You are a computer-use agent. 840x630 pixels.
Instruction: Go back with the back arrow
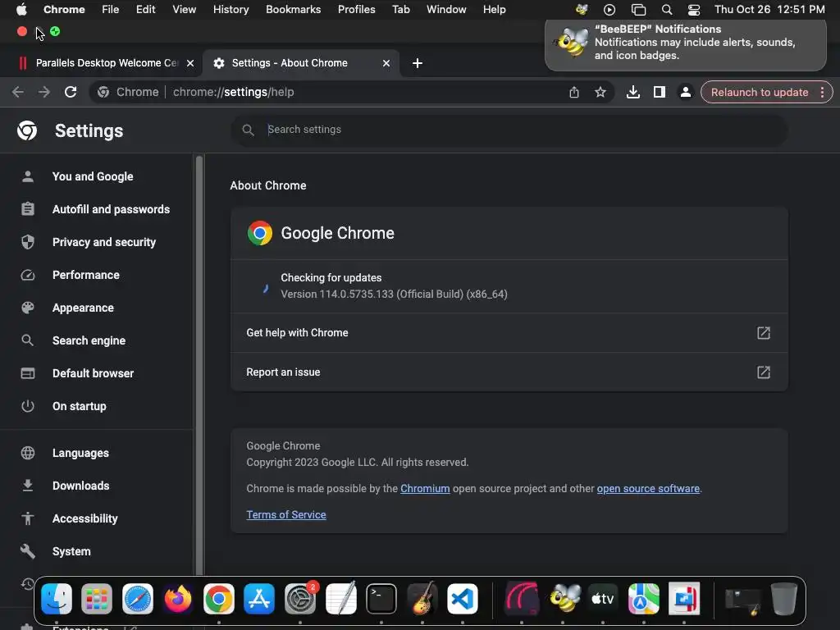[x=18, y=92]
